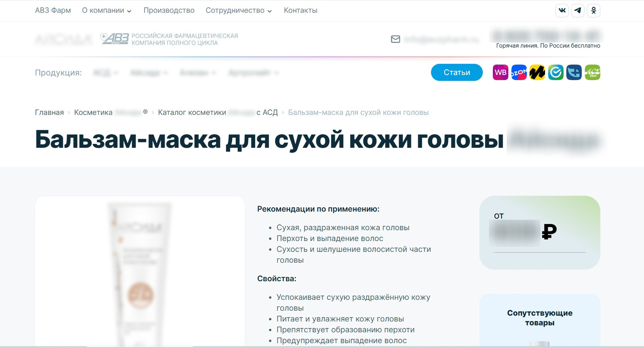Click the blurred hotline phone number
The height and width of the screenshot is (347, 644).
click(x=546, y=35)
